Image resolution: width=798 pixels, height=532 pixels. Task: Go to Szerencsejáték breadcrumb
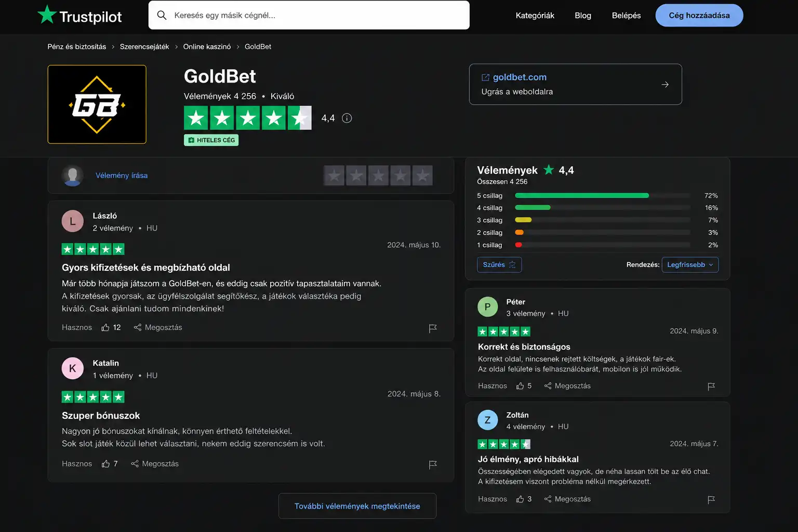[144, 47]
